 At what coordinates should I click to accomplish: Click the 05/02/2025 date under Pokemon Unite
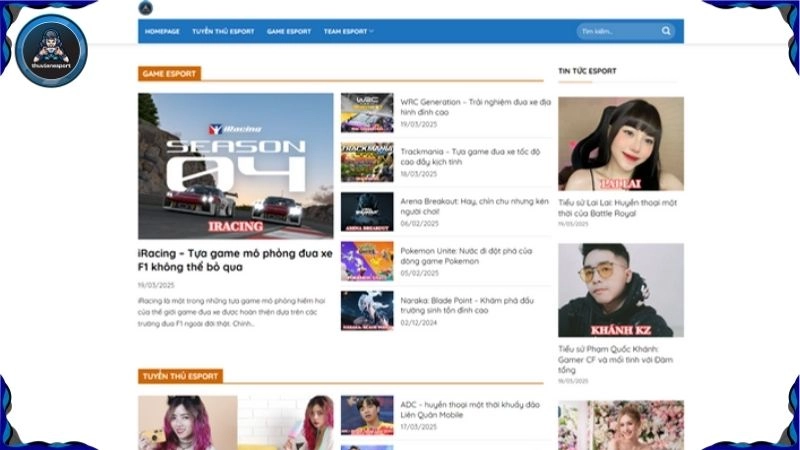tap(419, 273)
